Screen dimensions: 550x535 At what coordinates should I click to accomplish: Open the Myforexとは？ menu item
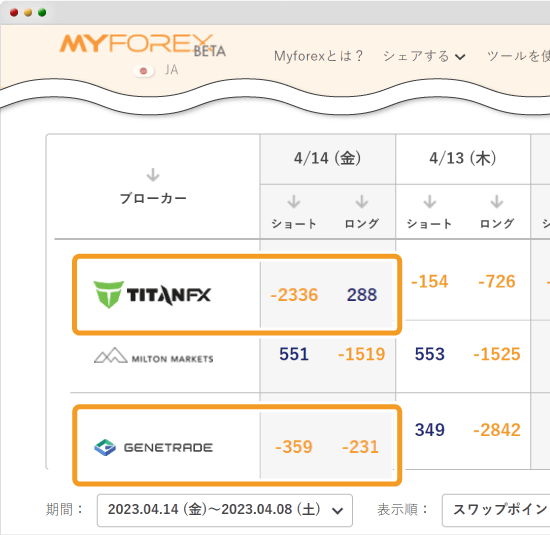(318, 56)
